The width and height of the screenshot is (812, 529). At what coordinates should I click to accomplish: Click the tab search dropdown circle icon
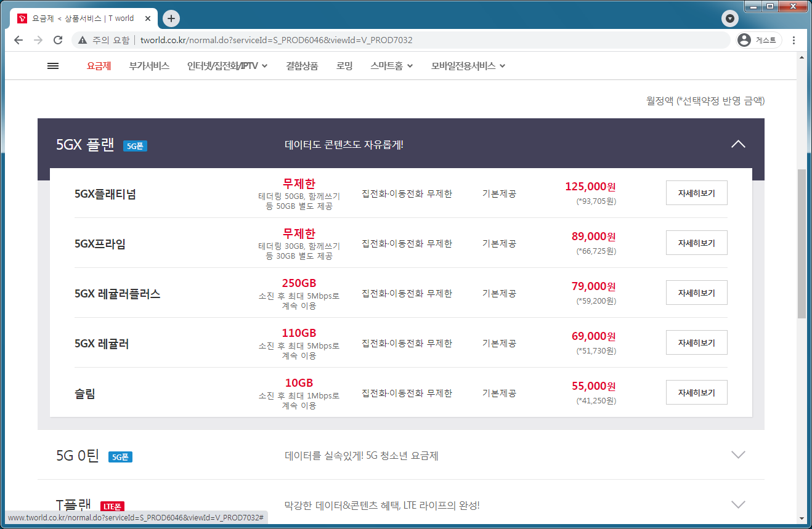coord(729,18)
